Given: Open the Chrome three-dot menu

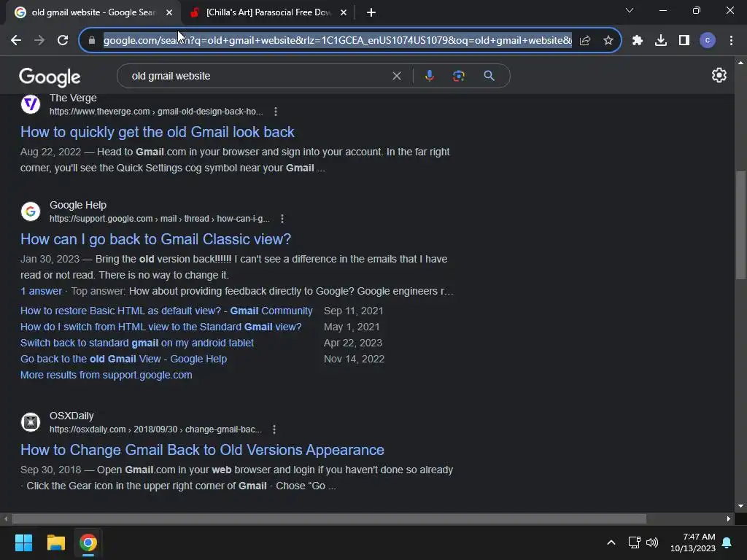Looking at the screenshot, I should (x=731, y=41).
